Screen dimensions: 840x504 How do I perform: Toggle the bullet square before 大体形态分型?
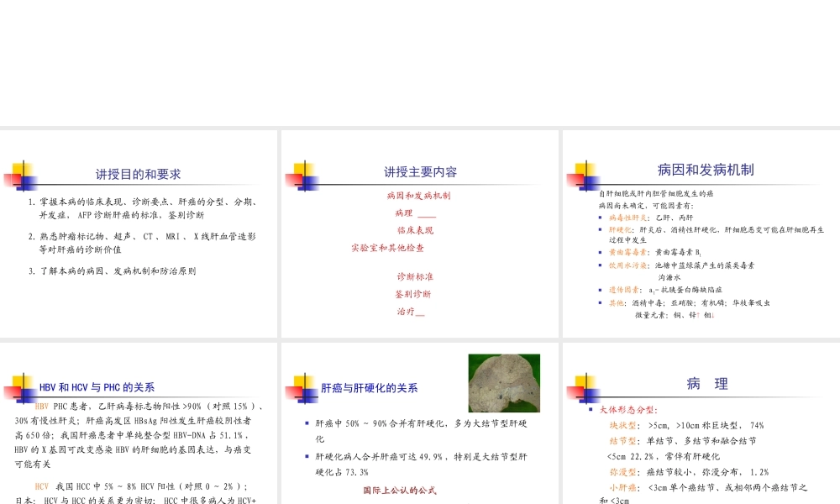click(x=591, y=410)
